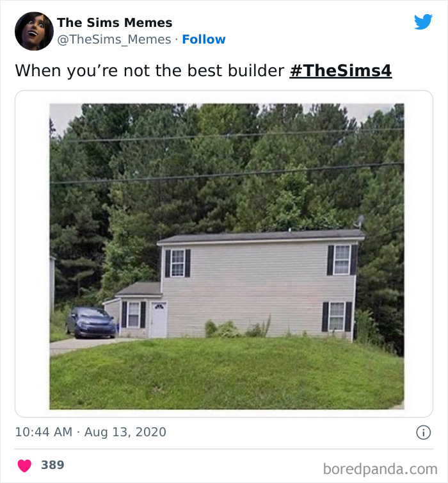Open The Sims Memes display name

coord(115,22)
